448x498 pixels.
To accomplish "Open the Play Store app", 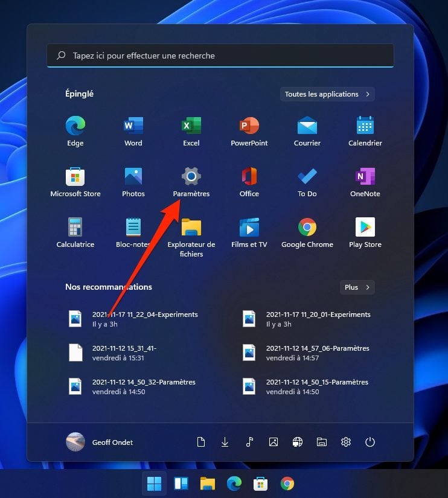I will [x=365, y=233].
